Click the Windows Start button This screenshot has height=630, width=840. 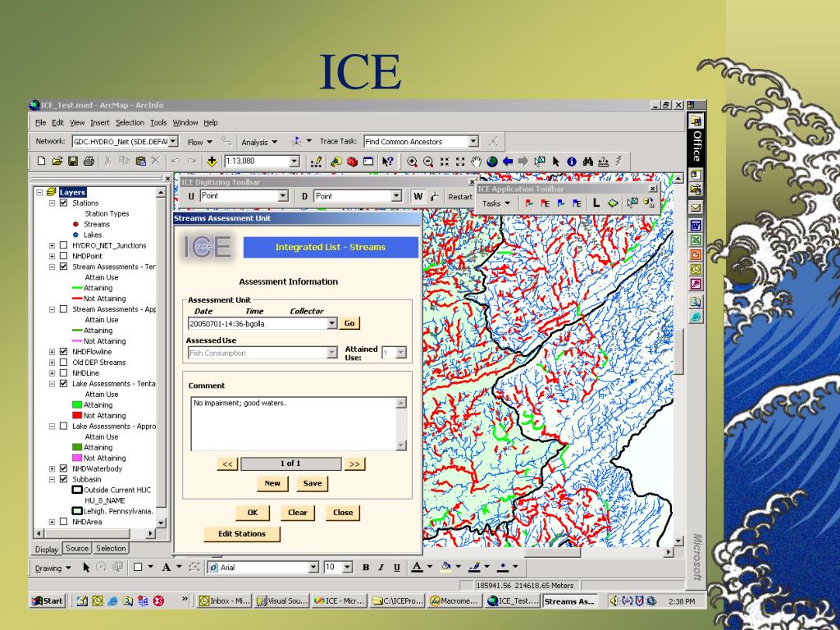coord(47,601)
